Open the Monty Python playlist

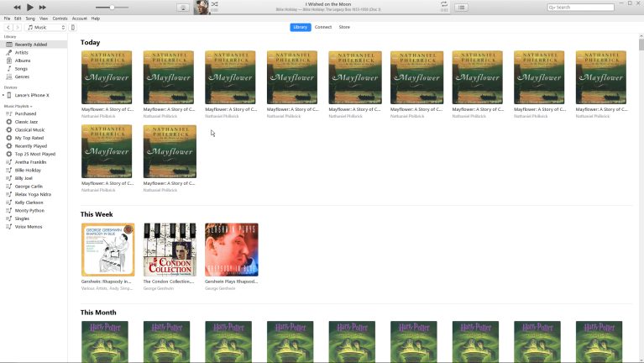coord(34,210)
